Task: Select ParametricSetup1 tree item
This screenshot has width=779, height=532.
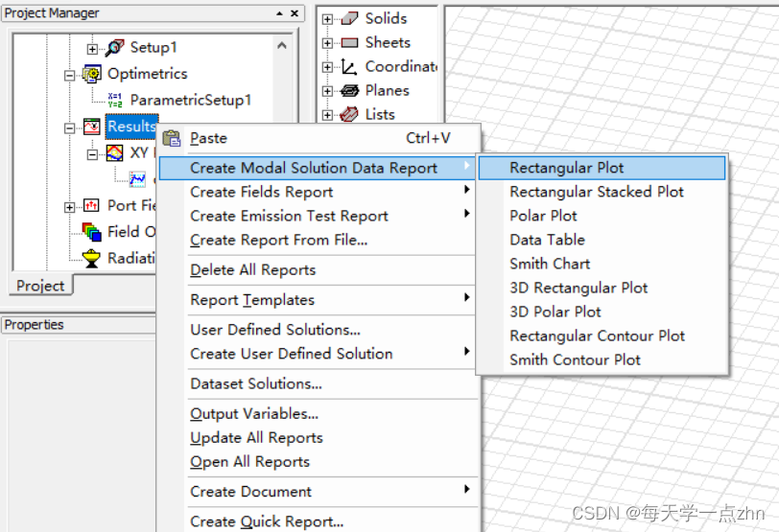Action: pos(191,101)
